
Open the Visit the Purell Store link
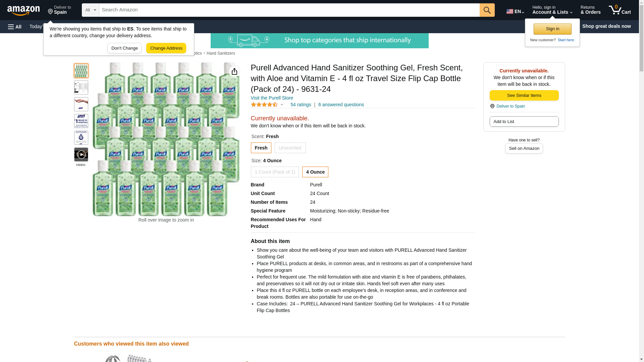coord(272,98)
